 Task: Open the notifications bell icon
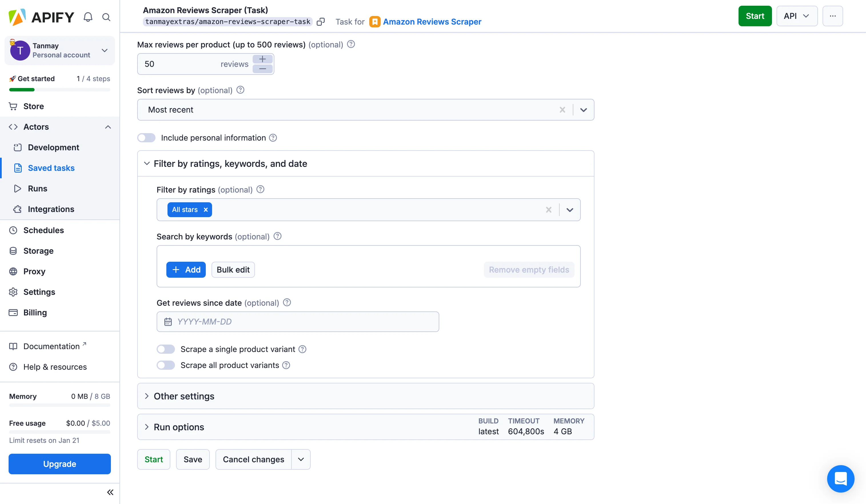click(x=88, y=17)
